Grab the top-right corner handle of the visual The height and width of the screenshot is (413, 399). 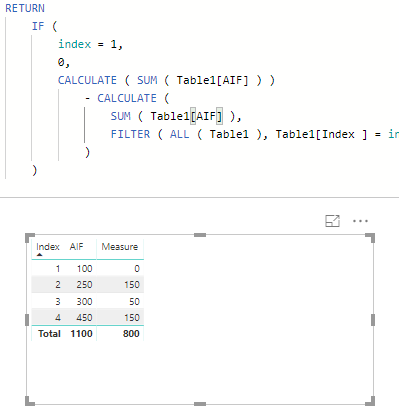click(371, 237)
